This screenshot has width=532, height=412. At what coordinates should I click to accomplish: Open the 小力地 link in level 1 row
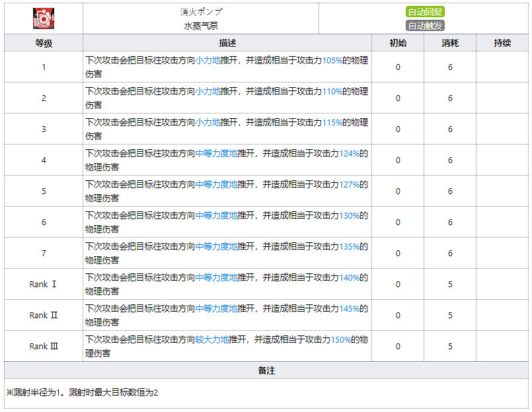pyautogui.click(x=208, y=60)
